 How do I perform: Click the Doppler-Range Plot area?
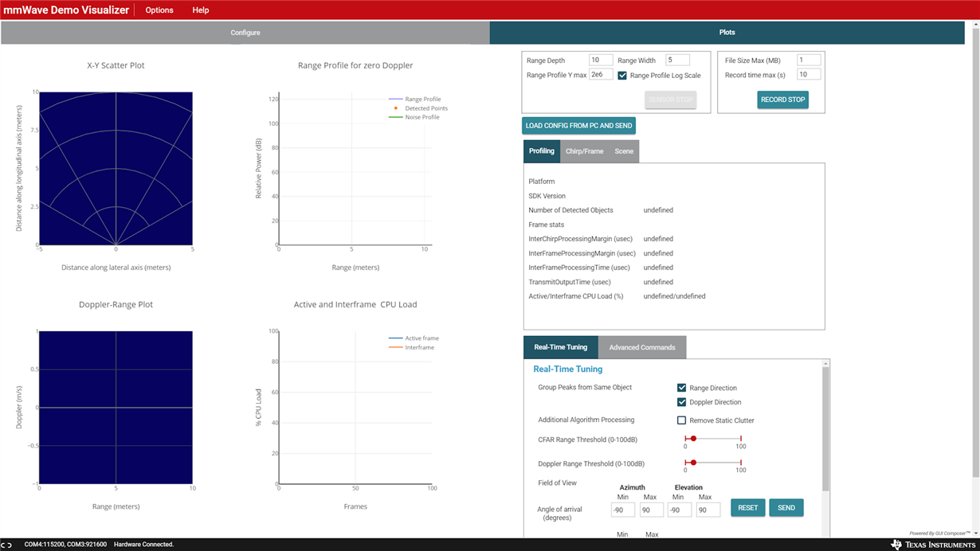(116, 407)
